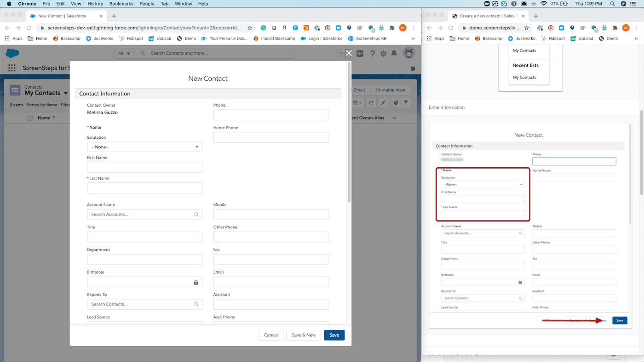Open Salesforce help question mark icon

372,53
